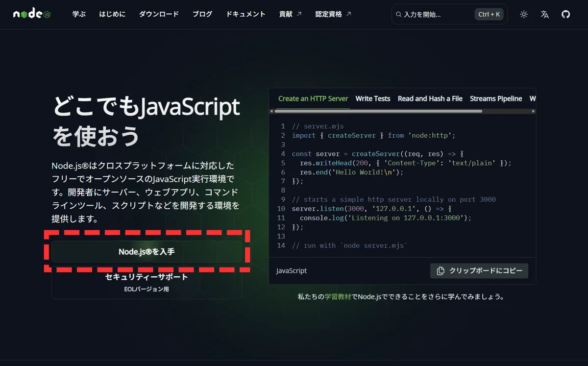Screen dimensions: 588x366
Task: Open the 学ぶ menu item
Action: (x=79, y=14)
